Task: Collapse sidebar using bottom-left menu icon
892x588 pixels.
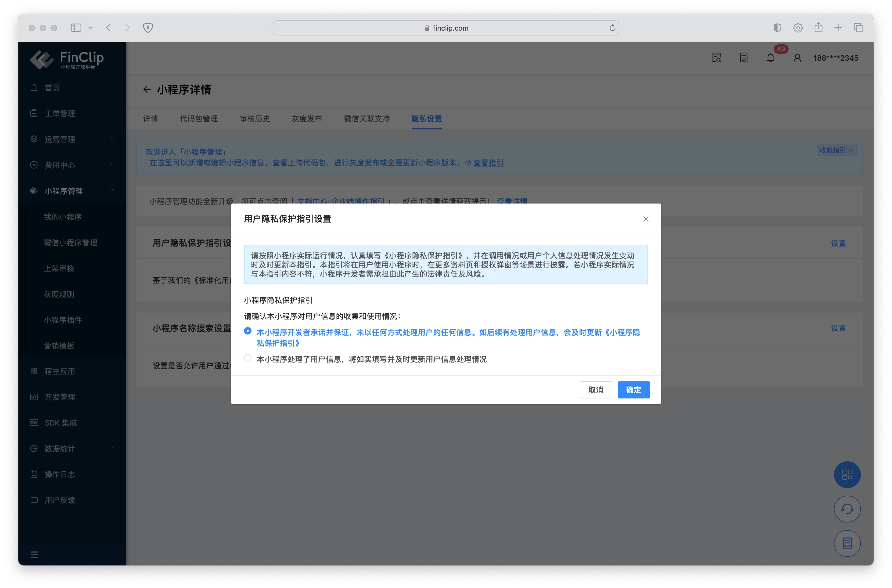Action: point(34,555)
